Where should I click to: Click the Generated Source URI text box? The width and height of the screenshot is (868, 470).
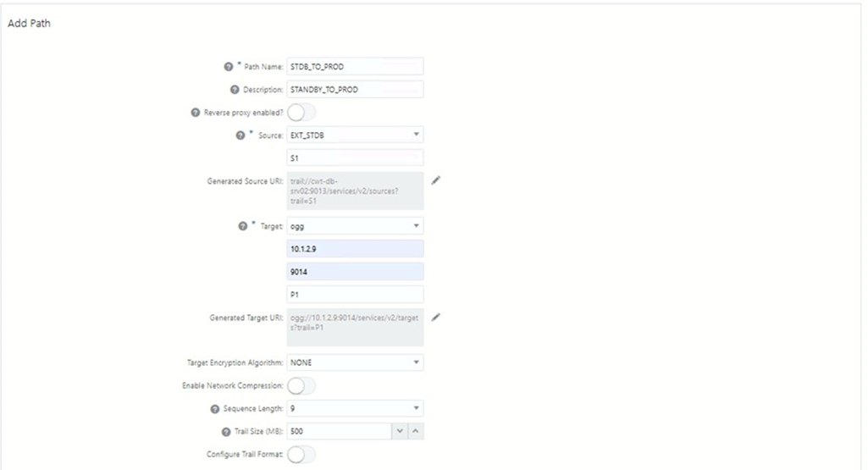[x=355, y=191]
